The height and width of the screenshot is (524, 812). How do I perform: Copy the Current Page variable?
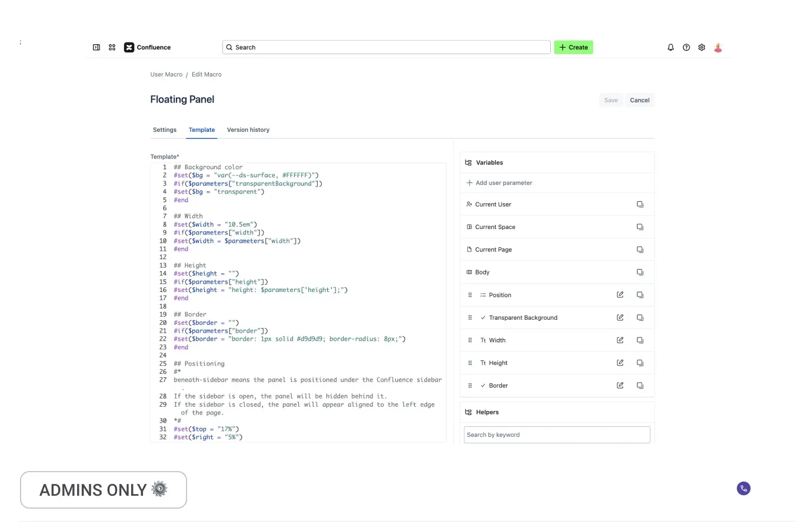[x=640, y=250]
